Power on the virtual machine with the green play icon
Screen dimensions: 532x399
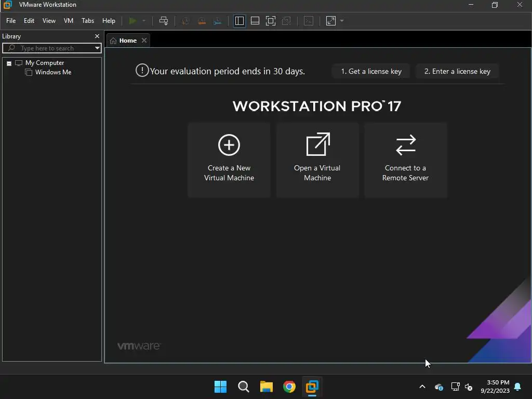tap(132, 21)
